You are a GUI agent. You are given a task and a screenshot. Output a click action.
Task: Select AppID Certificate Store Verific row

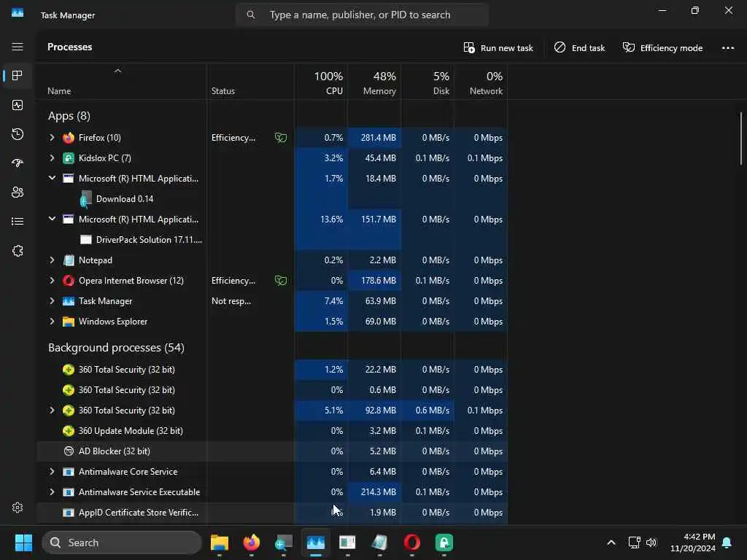click(x=271, y=513)
